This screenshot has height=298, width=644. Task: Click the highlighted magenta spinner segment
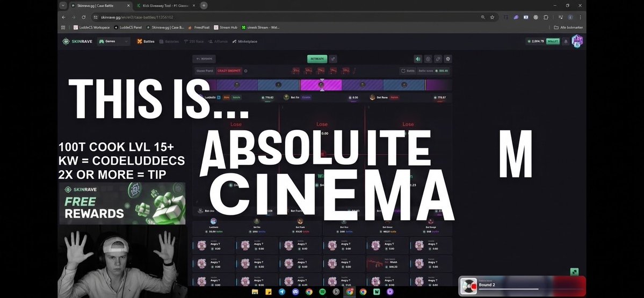[321, 85]
